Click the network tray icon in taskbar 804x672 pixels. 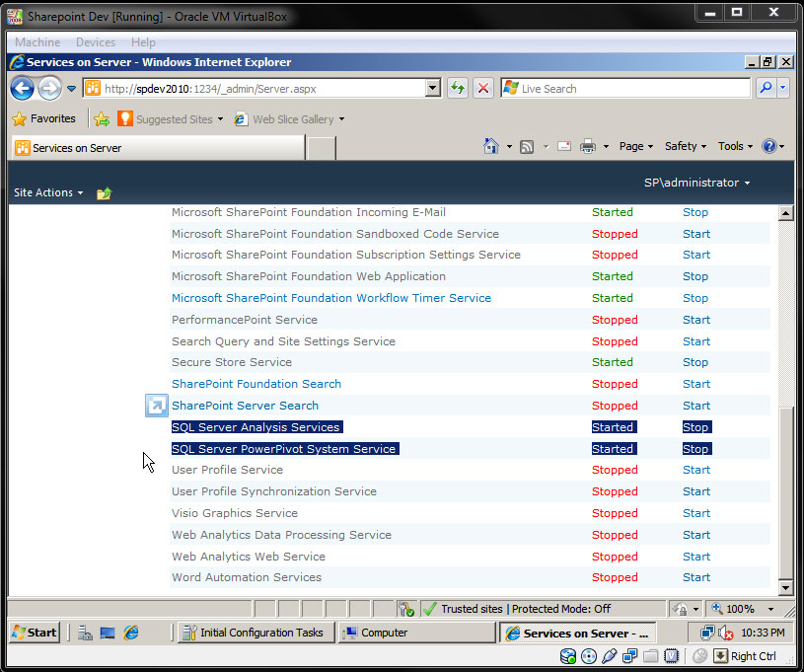click(x=707, y=633)
